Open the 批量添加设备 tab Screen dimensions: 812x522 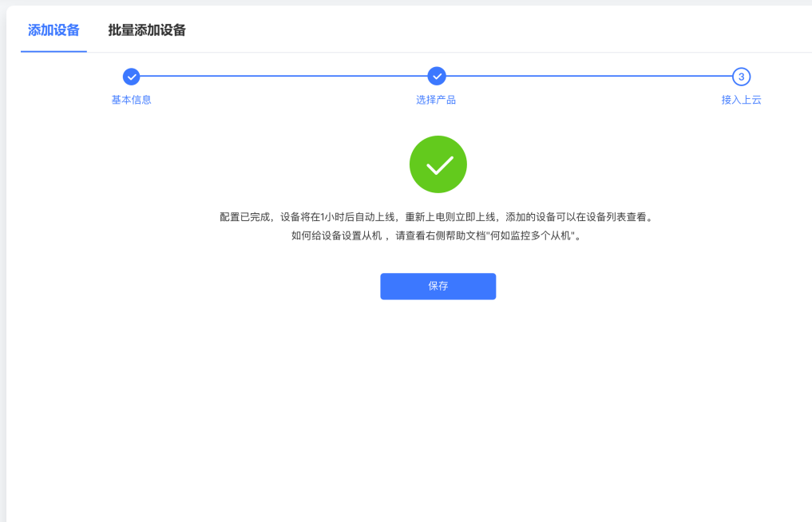click(147, 30)
